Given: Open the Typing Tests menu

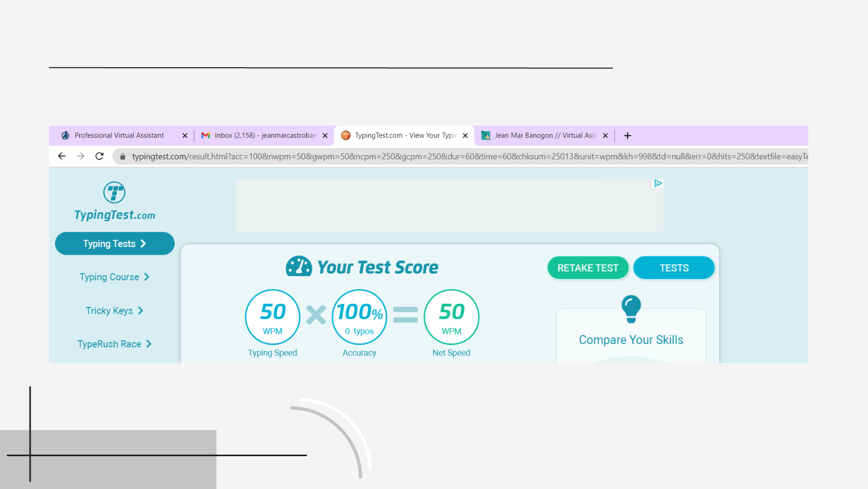Looking at the screenshot, I should [x=115, y=243].
